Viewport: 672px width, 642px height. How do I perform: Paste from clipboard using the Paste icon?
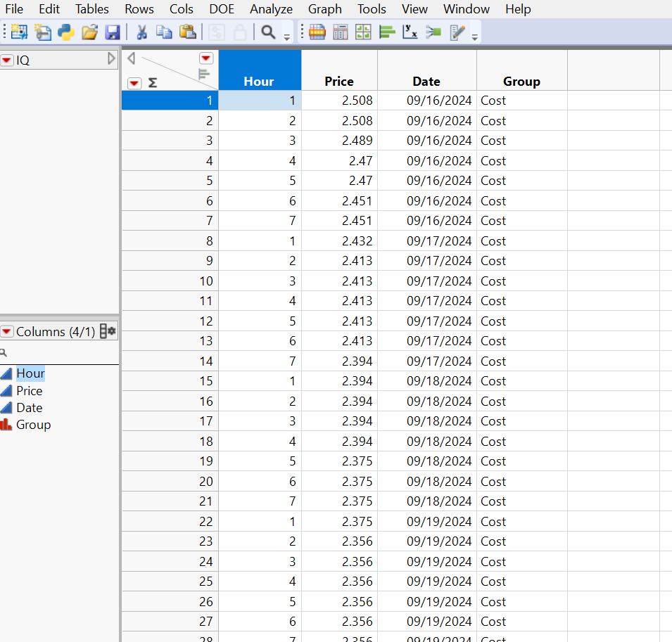point(186,32)
